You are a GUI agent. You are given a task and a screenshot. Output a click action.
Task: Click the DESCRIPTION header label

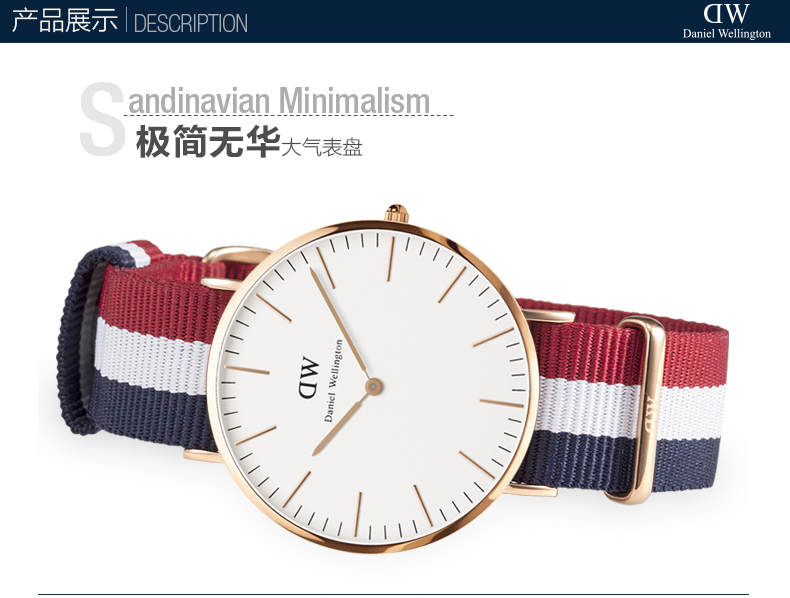point(191,23)
